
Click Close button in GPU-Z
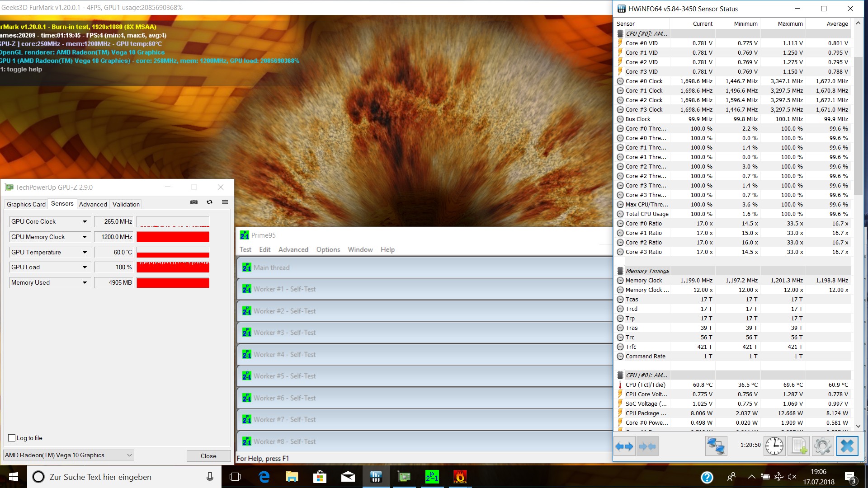(x=208, y=456)
